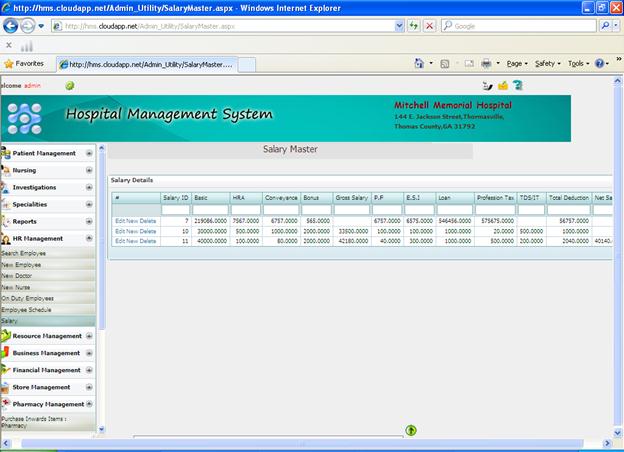Open the Page dropdown menu
624x452 pixels.
pos(518,63)
